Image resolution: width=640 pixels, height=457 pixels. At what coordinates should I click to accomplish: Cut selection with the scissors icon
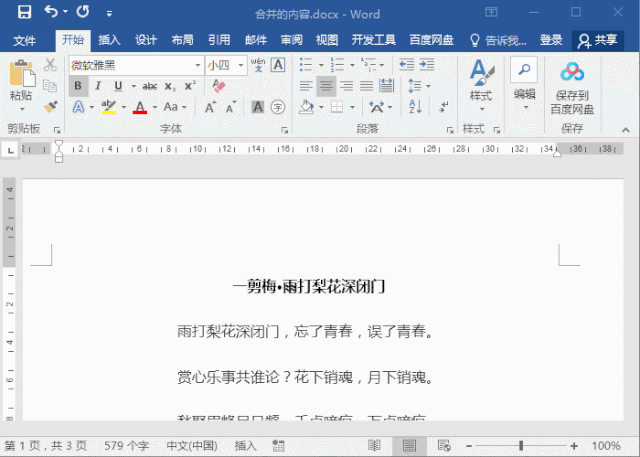coord(50,65)
